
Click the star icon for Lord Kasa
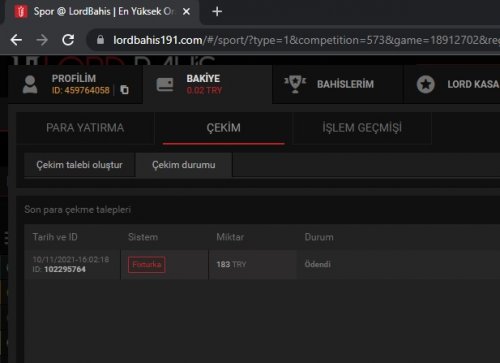point(425,84)
